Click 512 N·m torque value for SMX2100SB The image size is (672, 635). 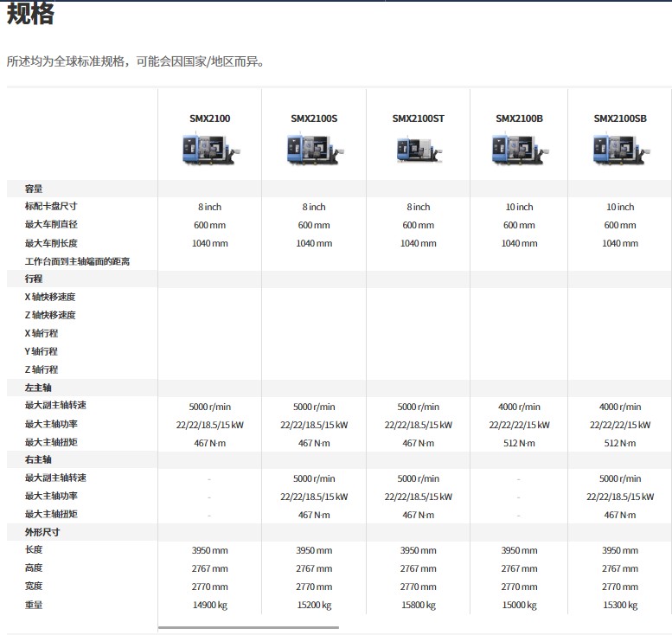coord(620,443)
